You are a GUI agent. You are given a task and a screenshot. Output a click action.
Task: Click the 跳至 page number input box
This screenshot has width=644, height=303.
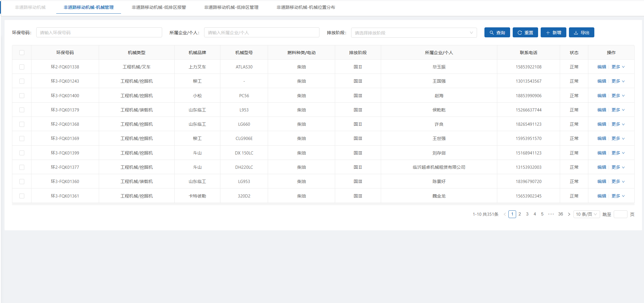[620, 214]
